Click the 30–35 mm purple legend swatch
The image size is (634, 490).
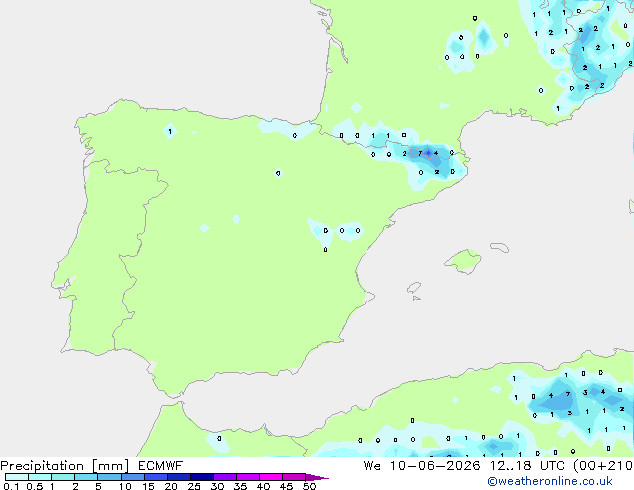(224, 477)
